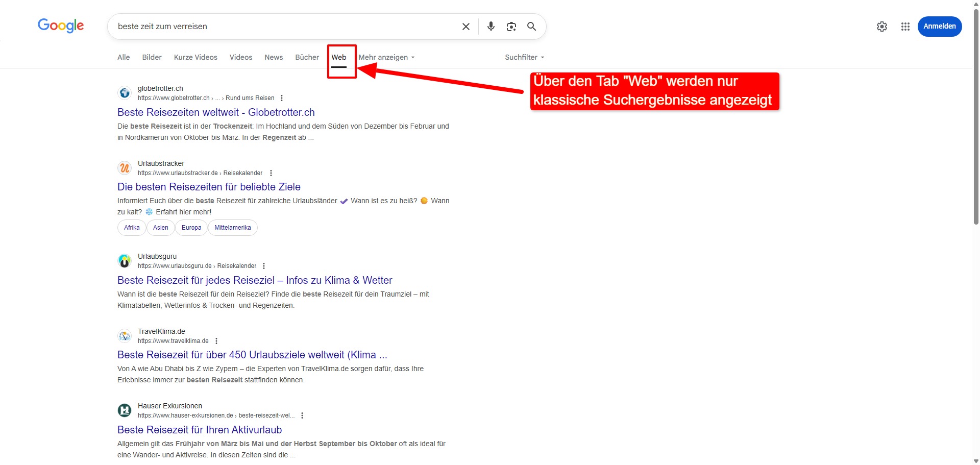Image resolution: width=980 pixels, height=465 pixels.
Task: Click the urlaubstracker.de Reisekalender breadcrumb
Action: click(200, 173)
